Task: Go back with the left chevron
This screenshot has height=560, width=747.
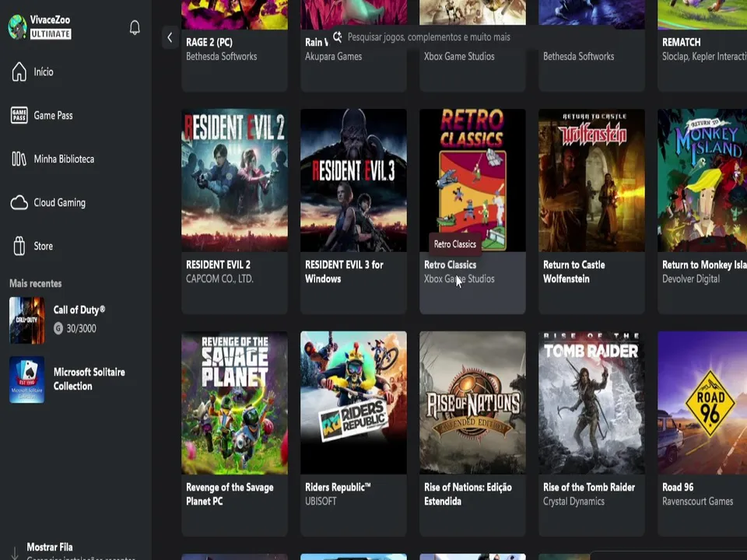Action: pos(170,37)
